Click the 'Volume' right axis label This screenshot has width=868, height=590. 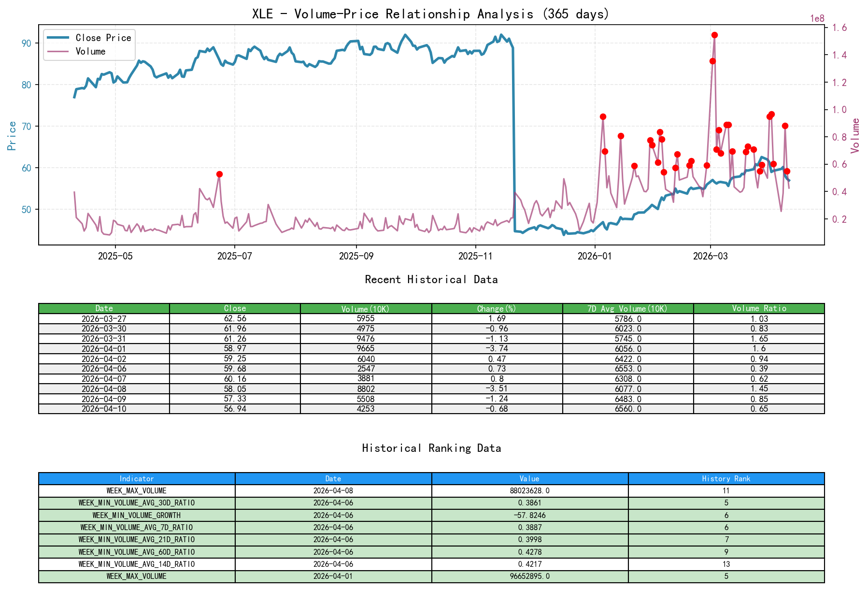[855, 136]
